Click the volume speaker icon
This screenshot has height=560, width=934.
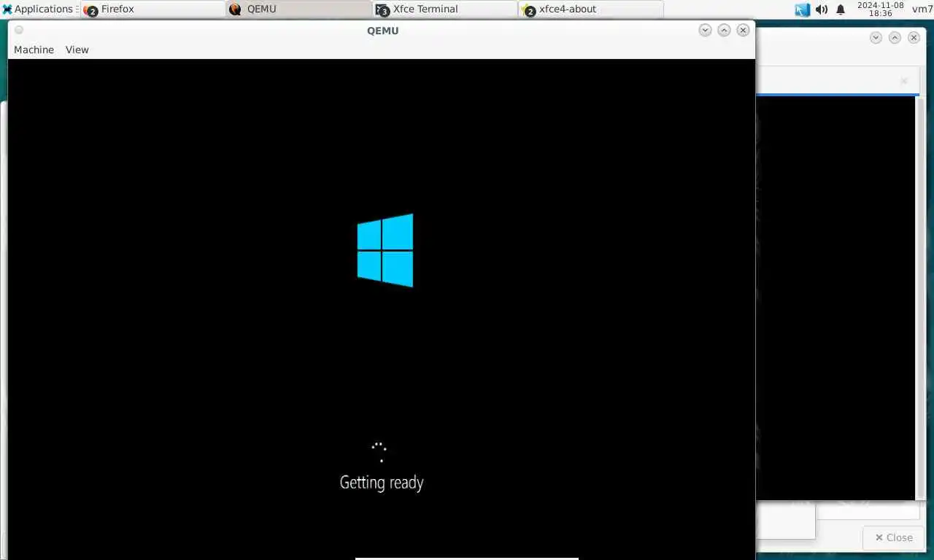822,9
